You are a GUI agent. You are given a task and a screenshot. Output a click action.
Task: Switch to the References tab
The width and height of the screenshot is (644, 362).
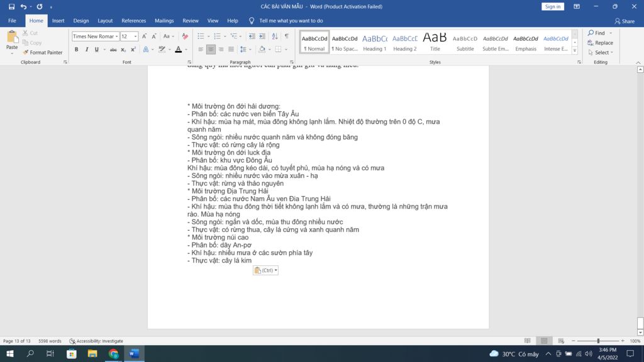[133, 21]
